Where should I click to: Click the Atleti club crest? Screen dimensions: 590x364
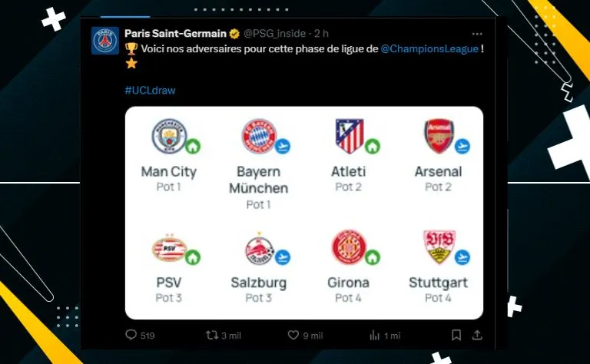(x=347, y=136)
